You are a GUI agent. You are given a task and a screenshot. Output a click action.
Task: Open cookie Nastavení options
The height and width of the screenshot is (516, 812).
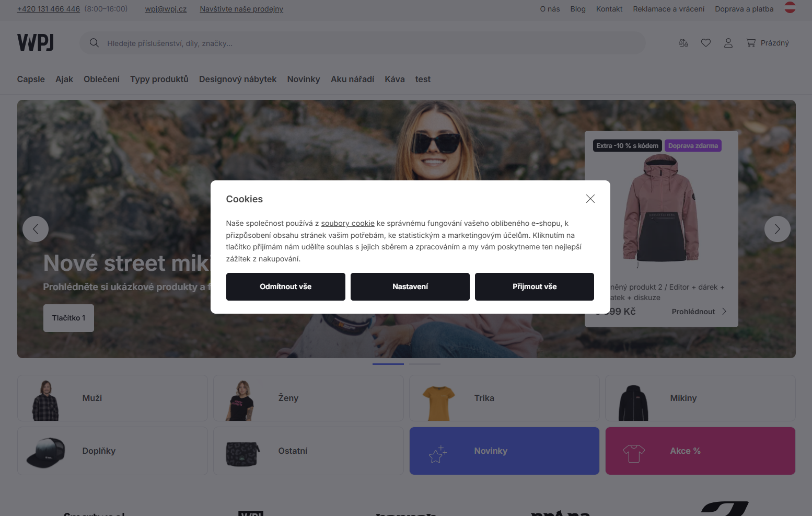point(410,286)
